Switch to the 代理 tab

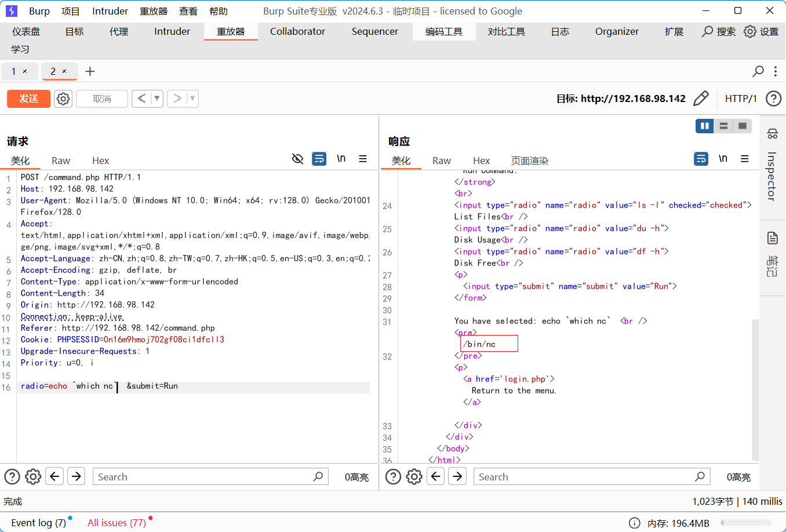(119, 31)
